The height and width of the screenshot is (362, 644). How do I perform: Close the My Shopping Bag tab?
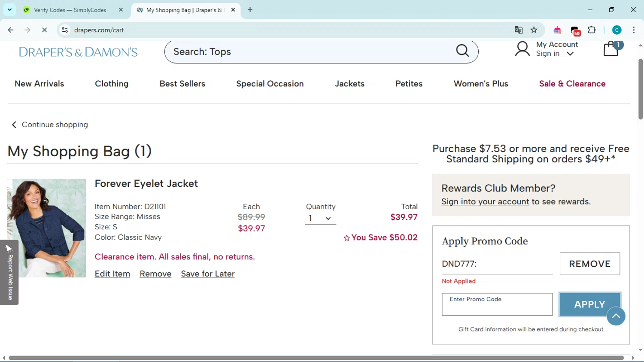click(233, 9)
